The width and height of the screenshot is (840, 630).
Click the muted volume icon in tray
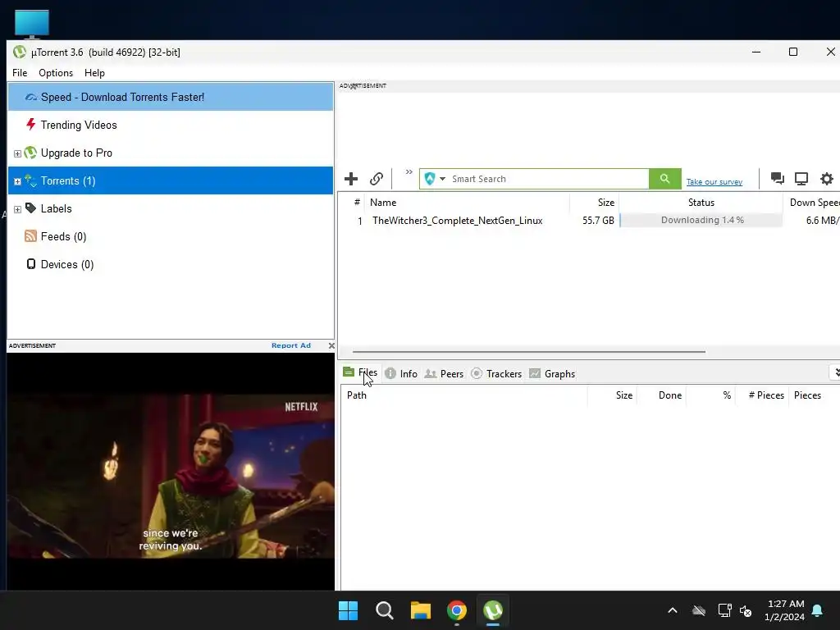[745, 610]
